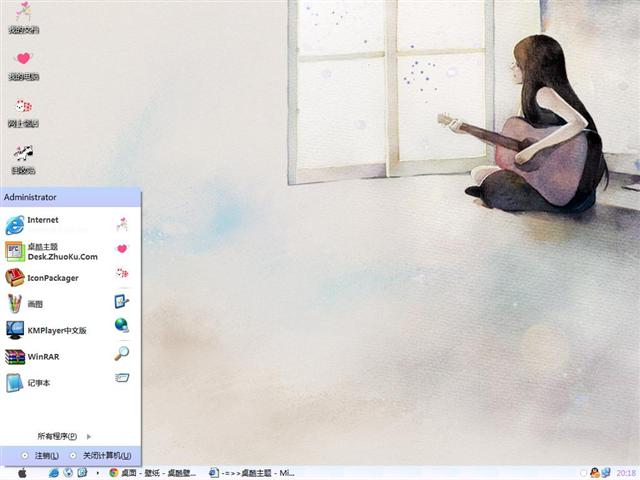Viewport: 640px width, 480px height.
Task: Expand quick launch overflow arrow
Action: pos(97,473)
